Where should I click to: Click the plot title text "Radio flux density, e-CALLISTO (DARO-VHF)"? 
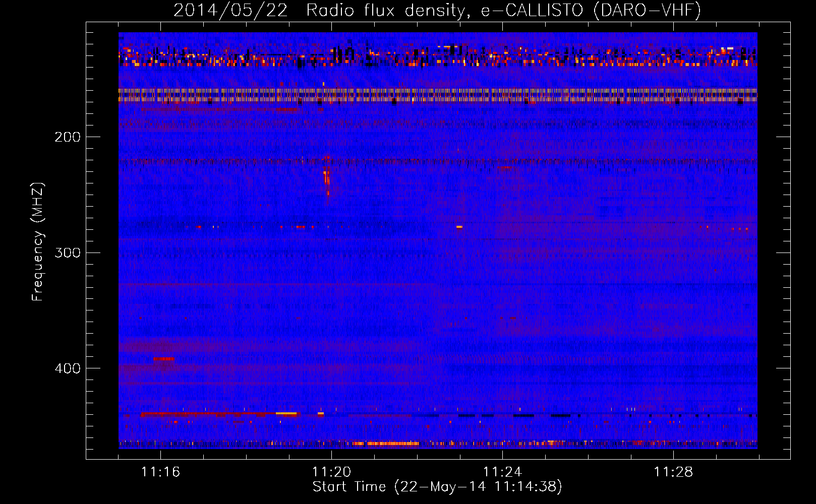(503, 10)
